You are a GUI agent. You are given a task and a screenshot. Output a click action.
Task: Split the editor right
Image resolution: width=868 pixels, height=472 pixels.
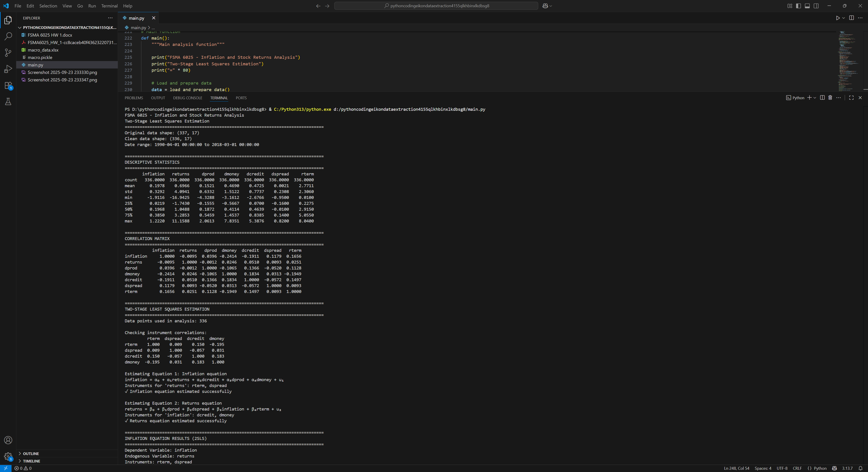851,18
